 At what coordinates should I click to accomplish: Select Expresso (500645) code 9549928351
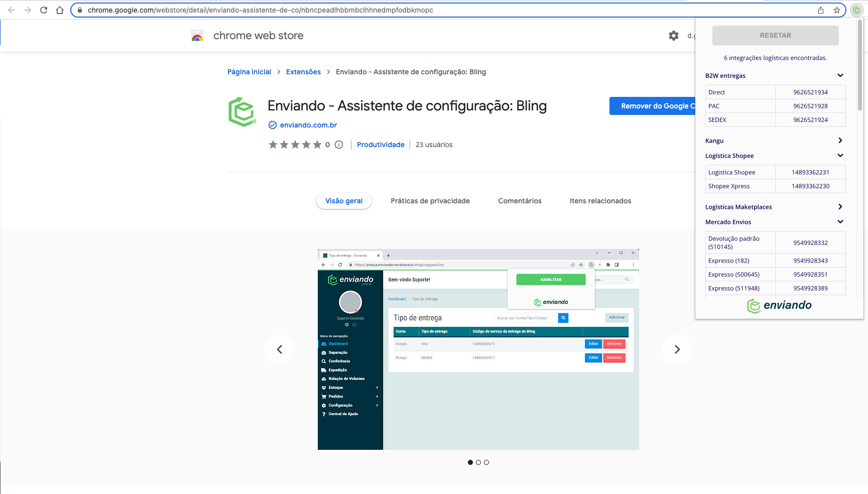point(810,275)
